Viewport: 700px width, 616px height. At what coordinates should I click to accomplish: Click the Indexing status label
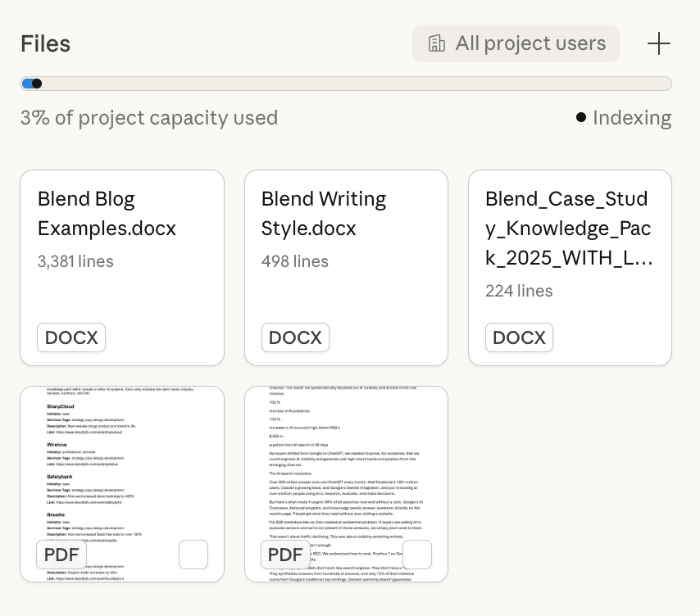(632, 118)
